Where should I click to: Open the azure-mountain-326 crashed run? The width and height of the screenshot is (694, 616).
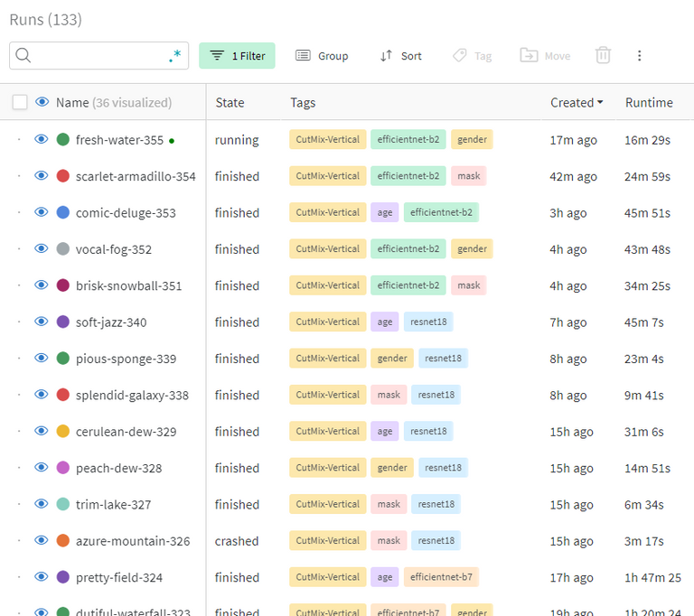pos(133,541)
